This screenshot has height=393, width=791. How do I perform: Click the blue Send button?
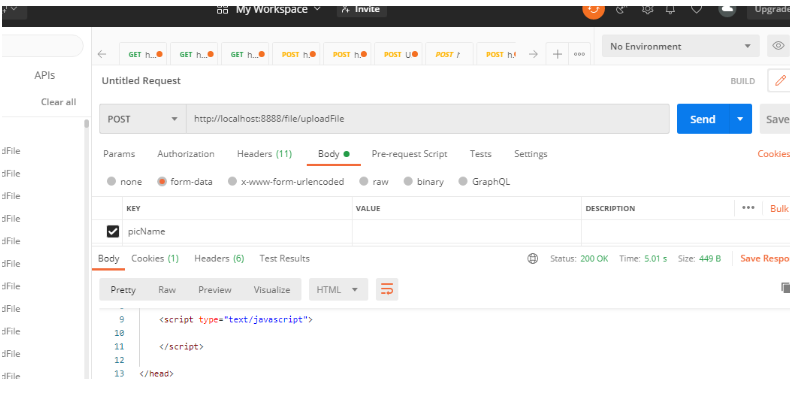pos(703,119)
